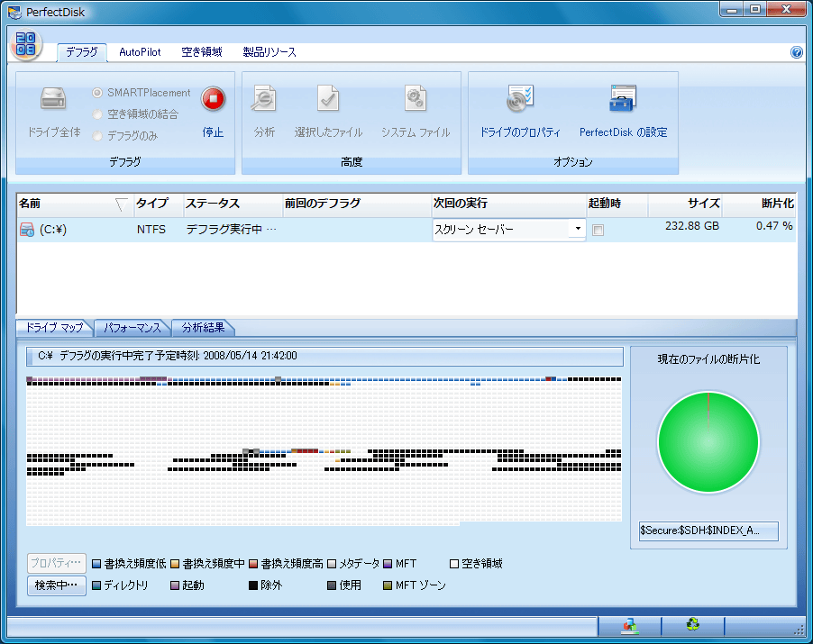Click the 使用 gray legend swatch

(332, 585)
